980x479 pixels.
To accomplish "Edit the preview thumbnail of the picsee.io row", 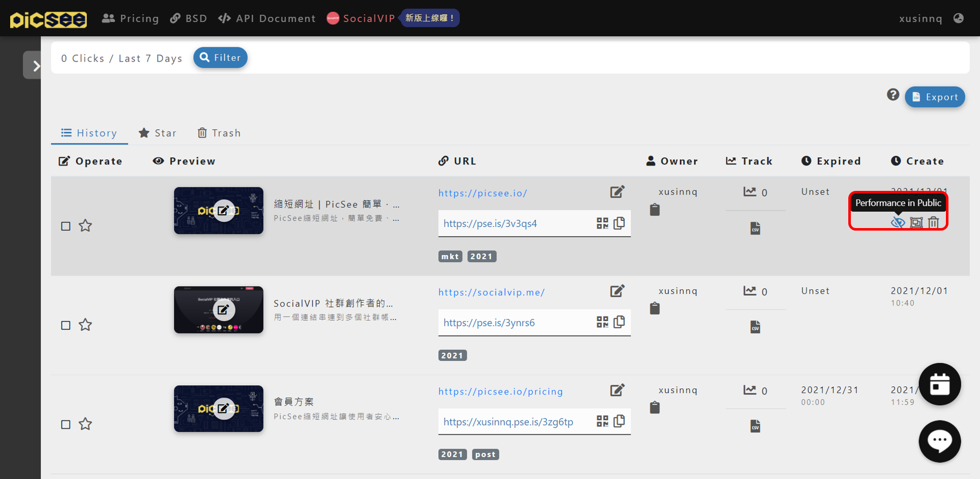I will 223,210.
